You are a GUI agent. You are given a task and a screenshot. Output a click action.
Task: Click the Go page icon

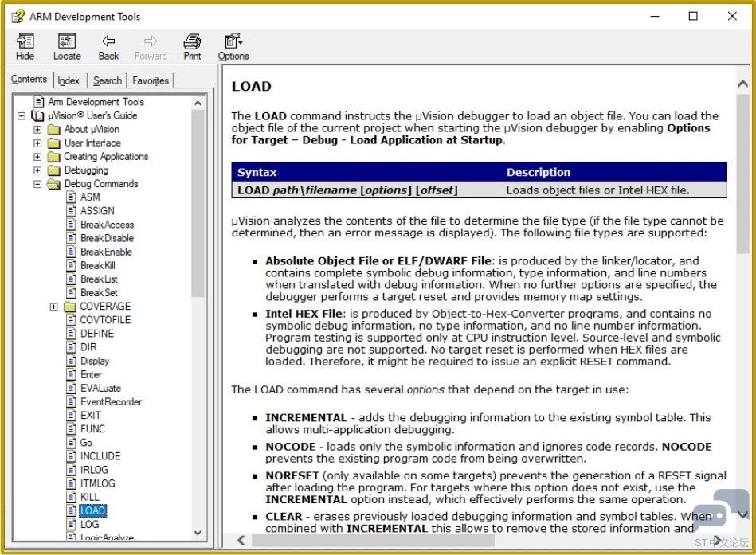tap(72, 442)
